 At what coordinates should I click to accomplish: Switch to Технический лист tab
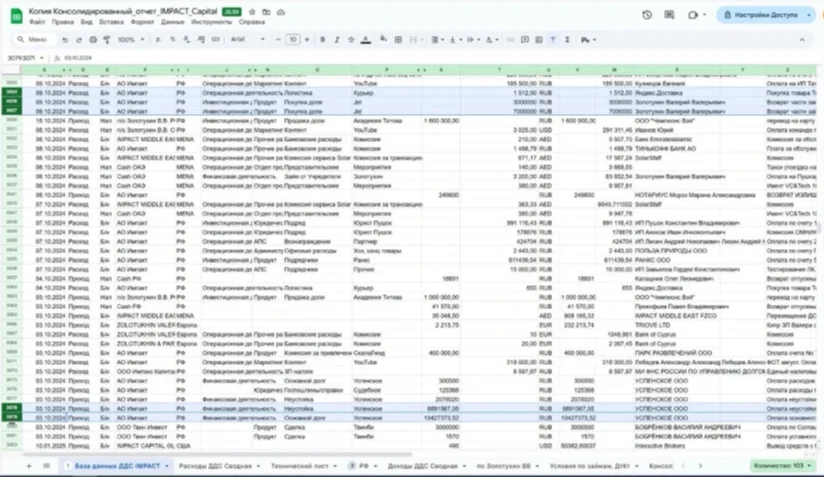pos(304,466)
